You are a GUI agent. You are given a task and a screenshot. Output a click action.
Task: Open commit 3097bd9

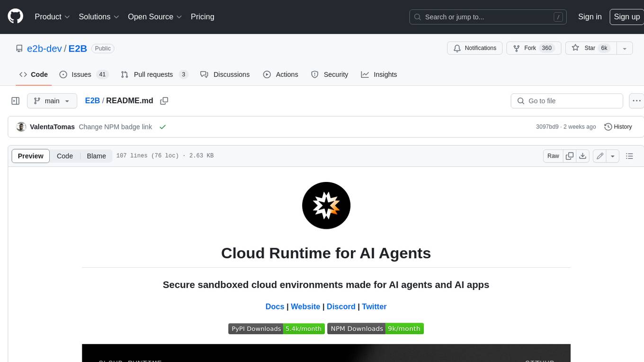[x=547, y=127]
